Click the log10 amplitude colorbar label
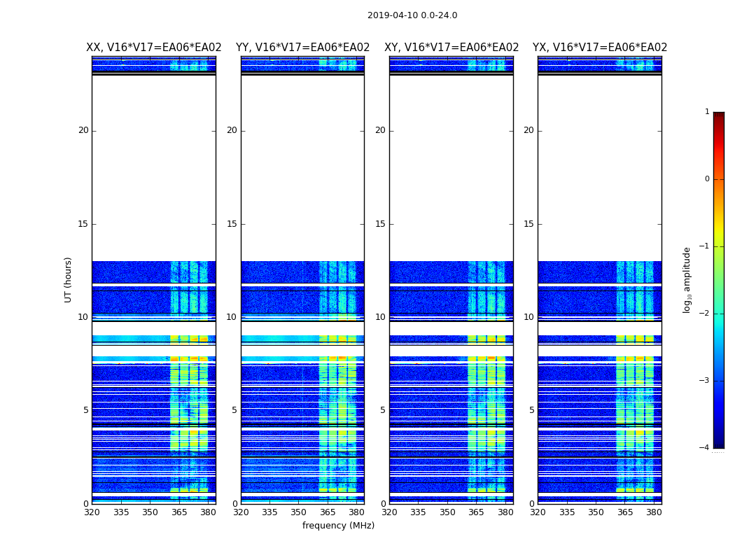 pyautogui.click(x=687, y=280)
